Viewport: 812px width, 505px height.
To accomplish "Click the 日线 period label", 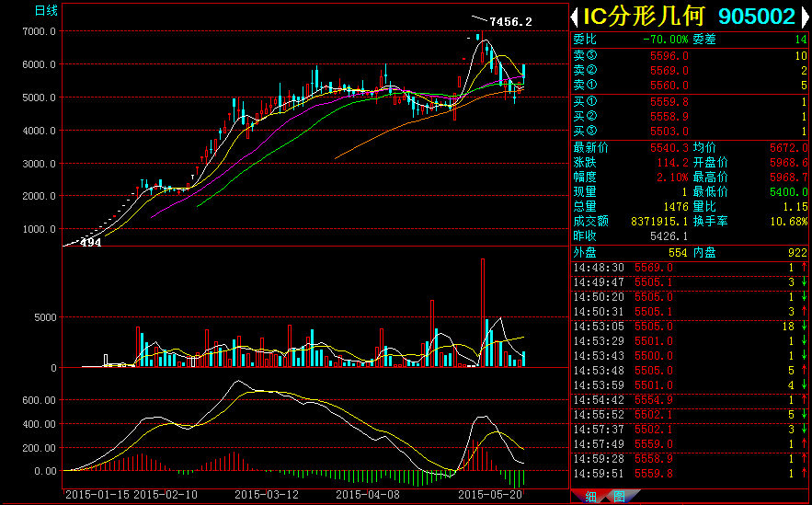I will point(46,10).
